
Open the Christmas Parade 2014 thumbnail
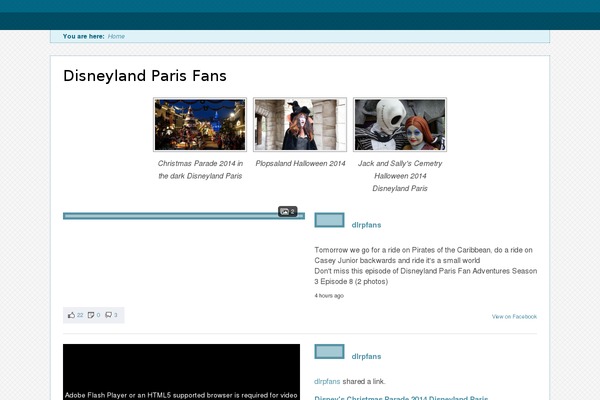pyautogui.click(x=200, y=124)
